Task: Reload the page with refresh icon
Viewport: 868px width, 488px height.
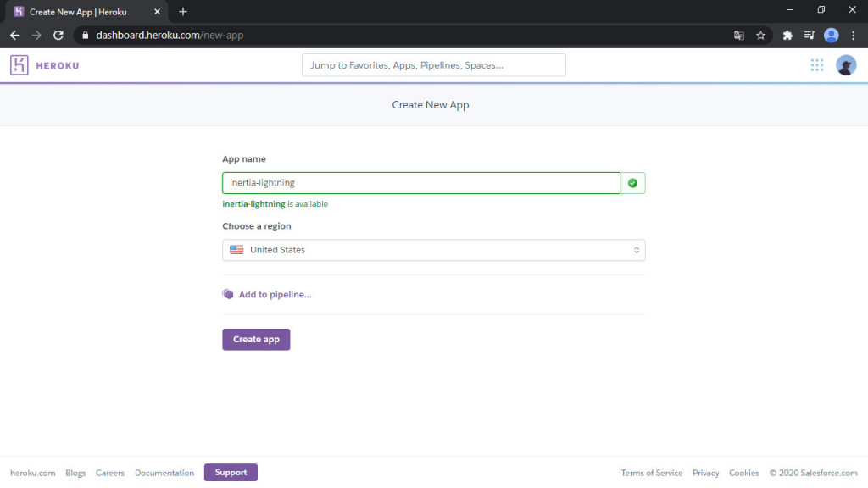Action: [x=58, y=36]
